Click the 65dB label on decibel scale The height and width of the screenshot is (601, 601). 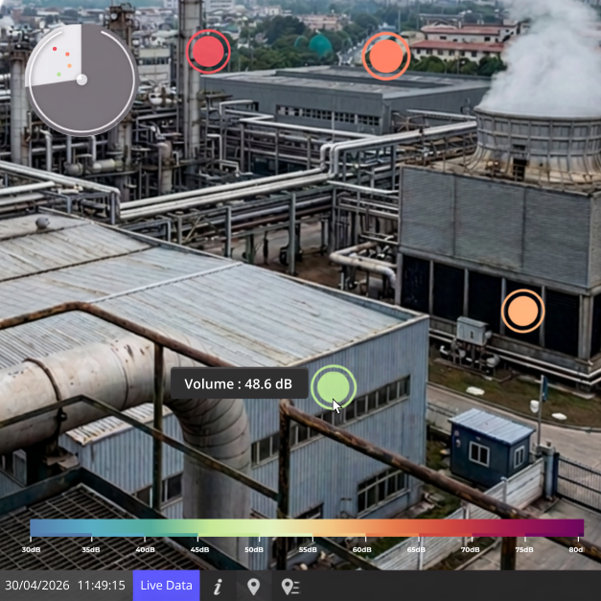tap(416, 550)
